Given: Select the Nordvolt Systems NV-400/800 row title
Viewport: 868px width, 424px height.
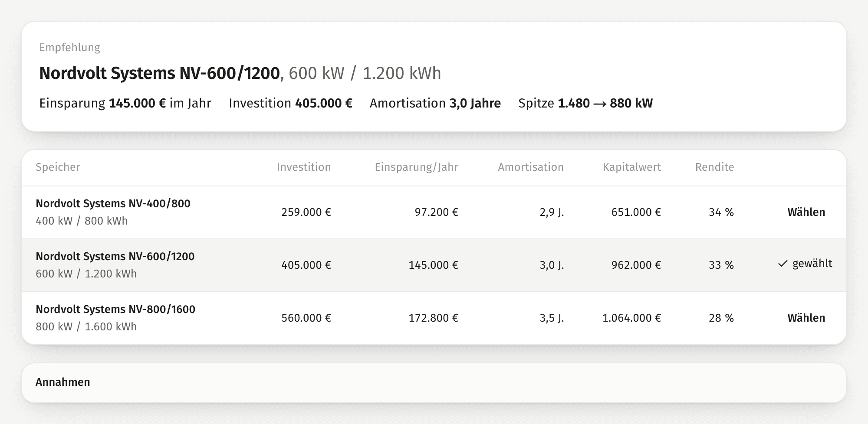Looking at the screenshot, I should coord(113,203).
